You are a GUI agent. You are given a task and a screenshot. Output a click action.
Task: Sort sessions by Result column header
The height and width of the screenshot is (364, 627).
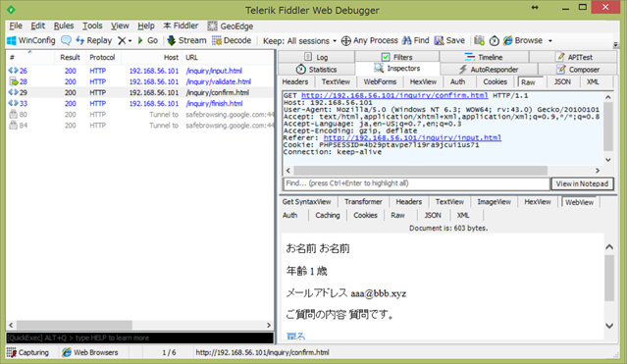(70, 57)
